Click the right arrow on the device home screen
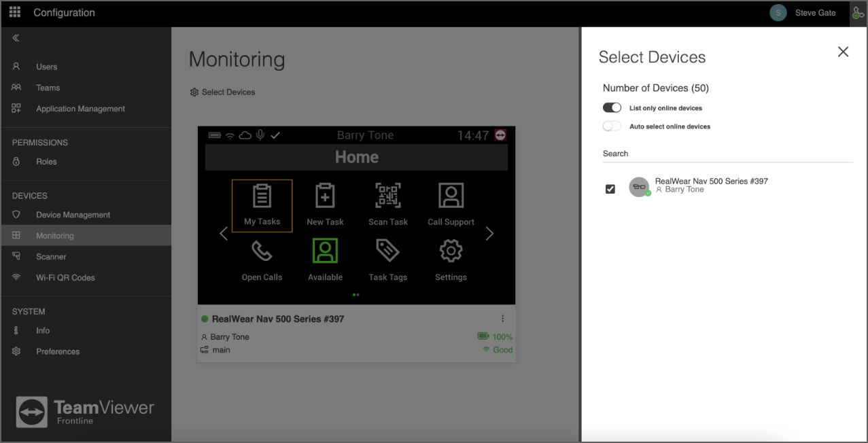The height and width of the screenshot is (443, 868). tap(489, 234)
